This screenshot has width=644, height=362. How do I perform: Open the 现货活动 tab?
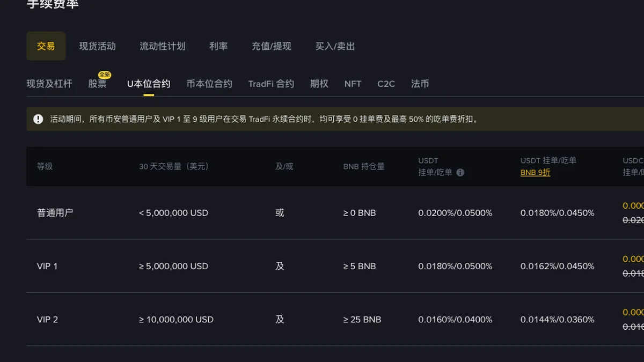point(98,46)
